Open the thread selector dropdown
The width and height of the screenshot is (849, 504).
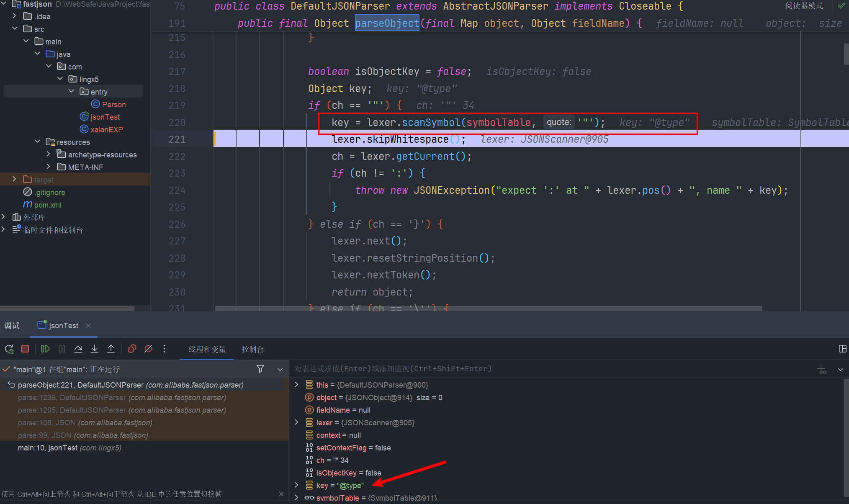280,369
